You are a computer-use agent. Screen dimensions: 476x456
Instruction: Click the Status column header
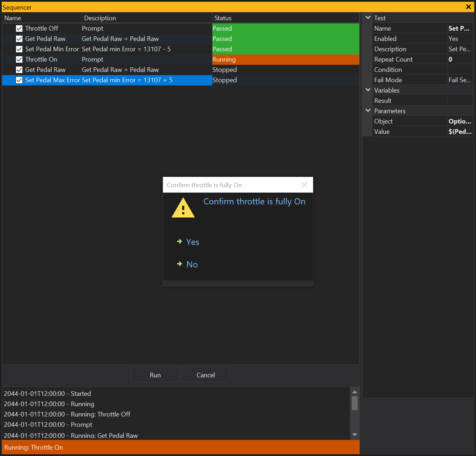click(x=223, y=18)
